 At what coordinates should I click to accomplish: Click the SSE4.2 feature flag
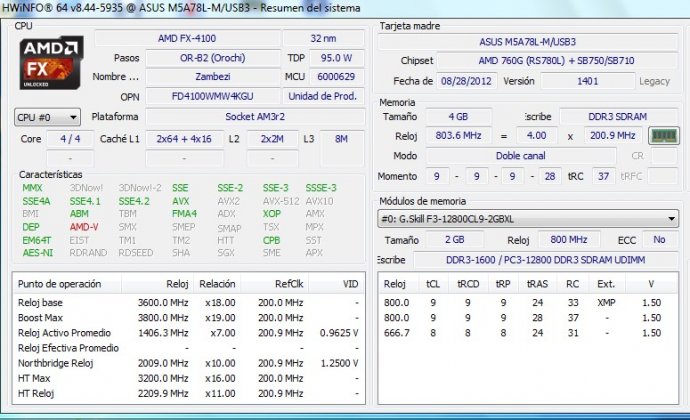coord(134,202)
